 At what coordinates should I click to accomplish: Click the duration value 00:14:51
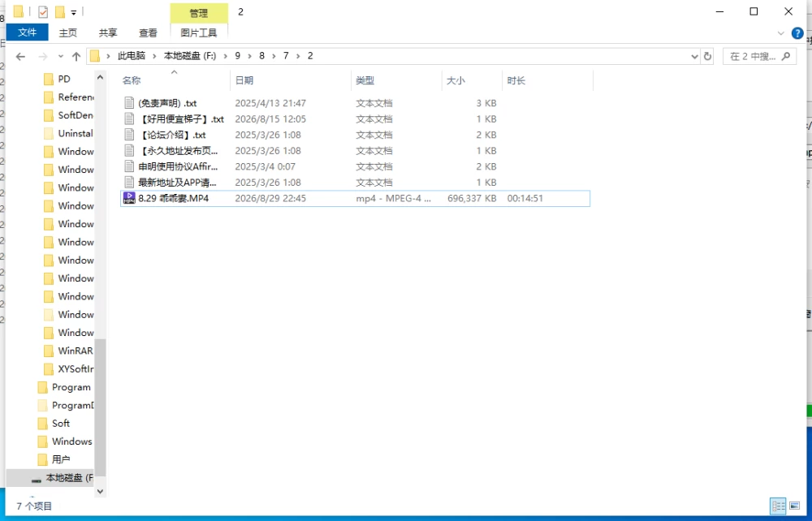click(525, 198)
